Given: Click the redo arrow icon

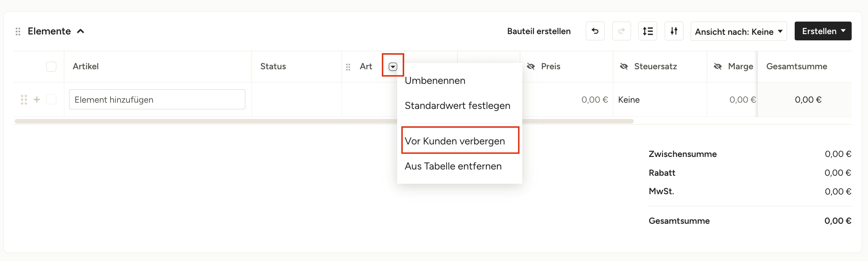Looking at the screenshot, I should click(621, 31).
